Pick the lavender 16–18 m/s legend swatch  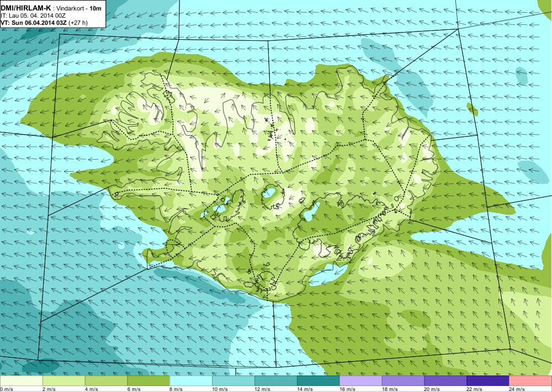tap(361, 381)
